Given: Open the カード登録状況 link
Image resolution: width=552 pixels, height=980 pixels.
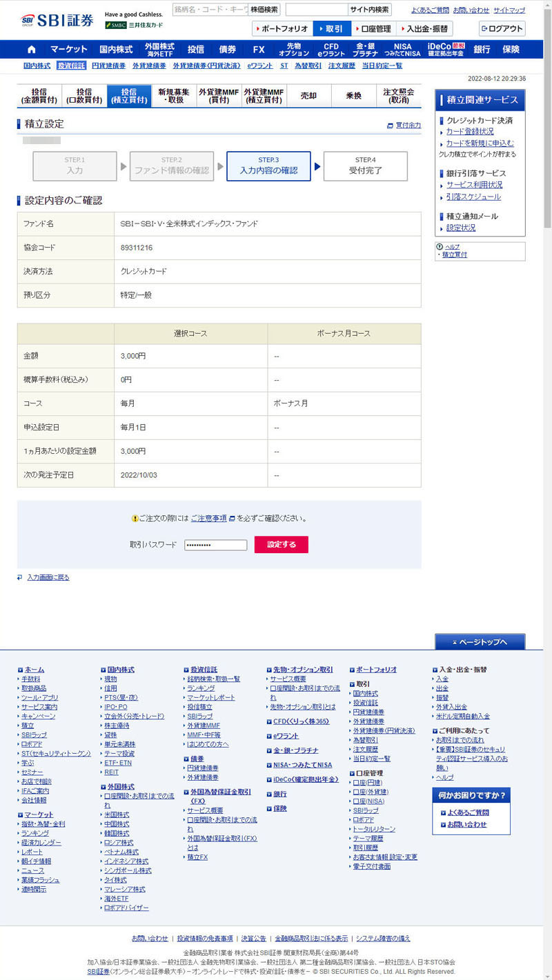Looking at the screenshot, I should (469, 131).
